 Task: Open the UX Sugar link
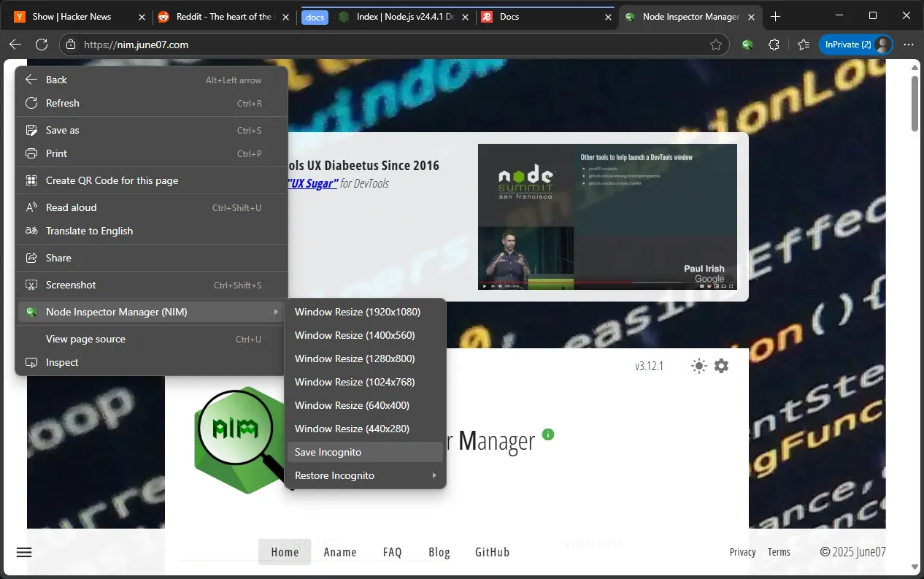click(313, 183)
